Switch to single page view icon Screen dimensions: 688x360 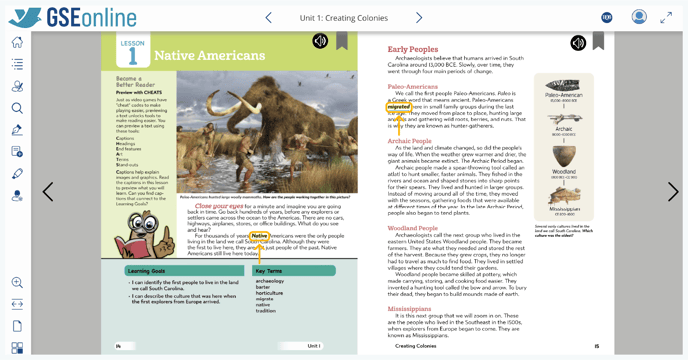pyautogui.click(x=17, y=326)
